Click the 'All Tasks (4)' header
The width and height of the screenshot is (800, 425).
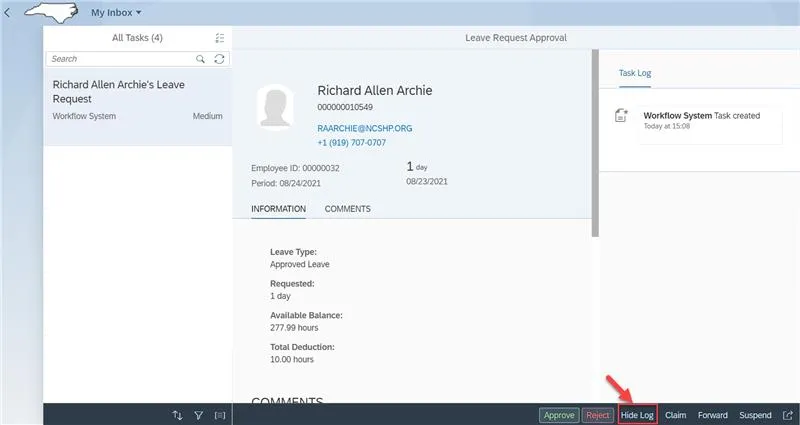[137, 38]
